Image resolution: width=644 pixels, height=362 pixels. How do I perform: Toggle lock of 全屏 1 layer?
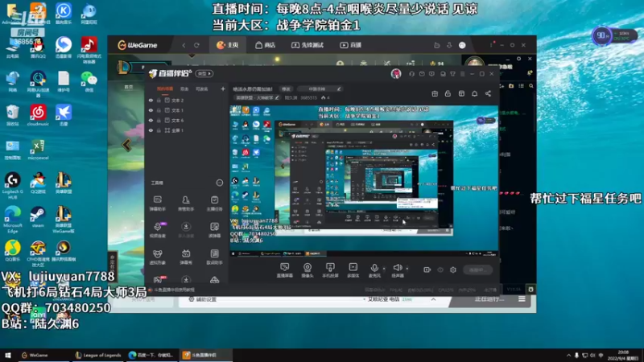pos(159,130)
